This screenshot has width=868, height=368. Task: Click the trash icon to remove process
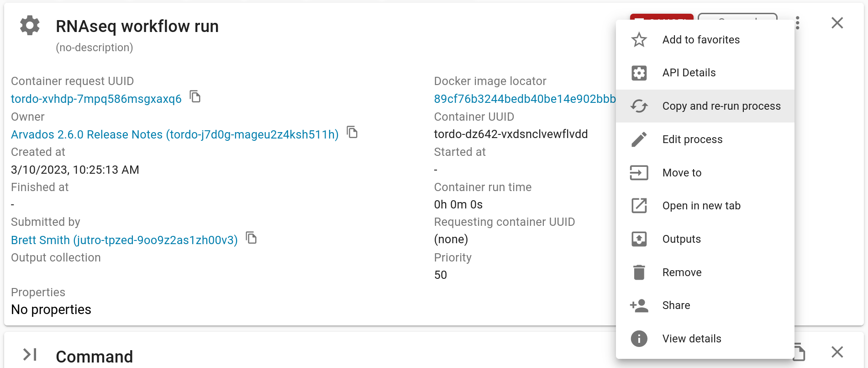[639, 272]
